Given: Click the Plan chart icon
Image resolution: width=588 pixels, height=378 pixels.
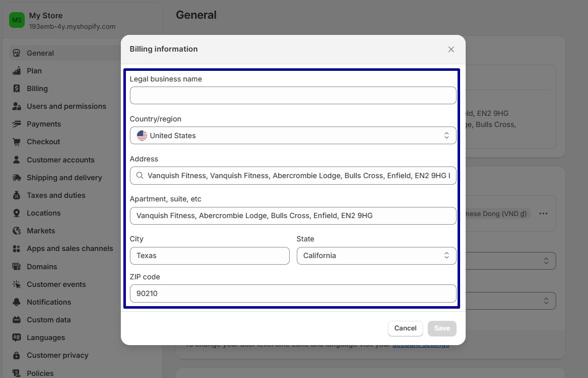Looking at the screenshot, I should point(17,70).
